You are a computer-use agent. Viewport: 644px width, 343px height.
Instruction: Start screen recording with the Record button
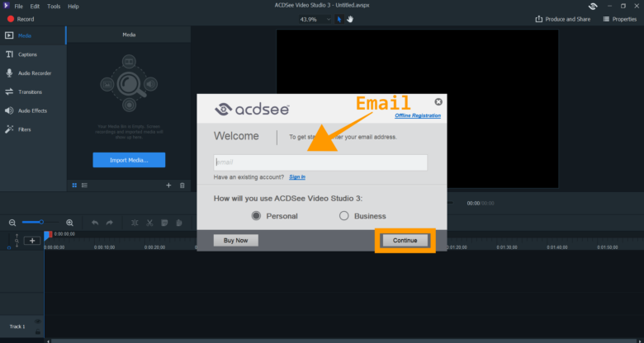[x=21, y=19]
